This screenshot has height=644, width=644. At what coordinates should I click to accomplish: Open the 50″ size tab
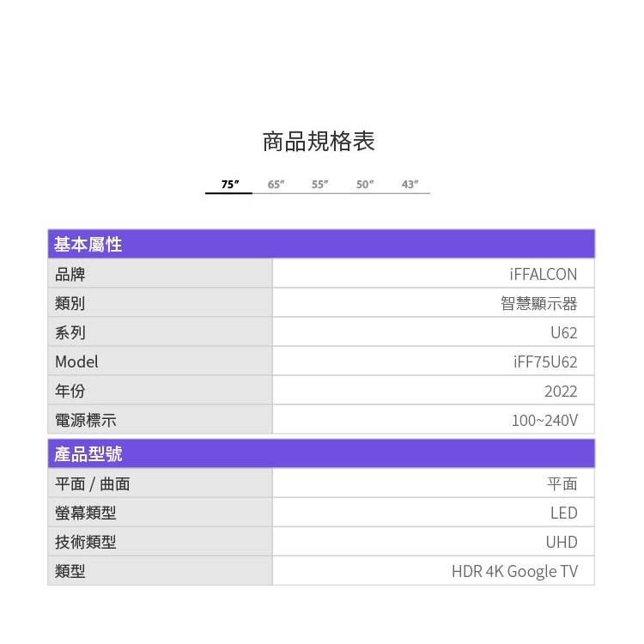[x=365, y=185]
